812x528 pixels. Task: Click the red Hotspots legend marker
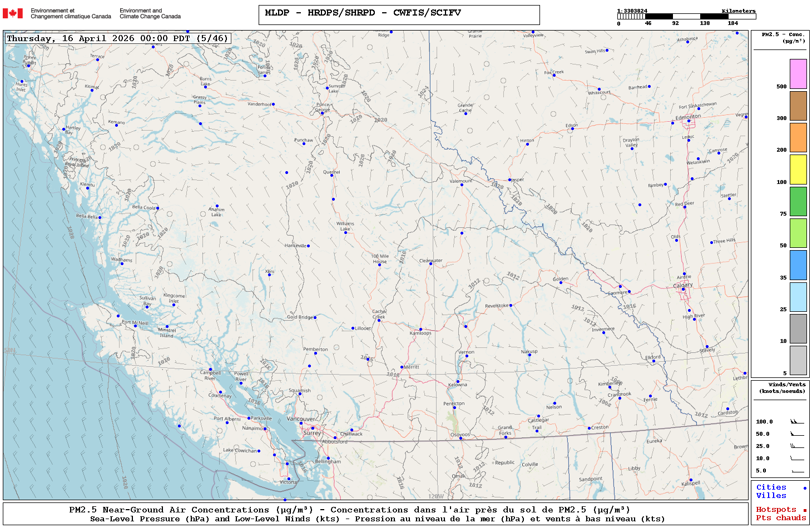(x=805, y=510)
